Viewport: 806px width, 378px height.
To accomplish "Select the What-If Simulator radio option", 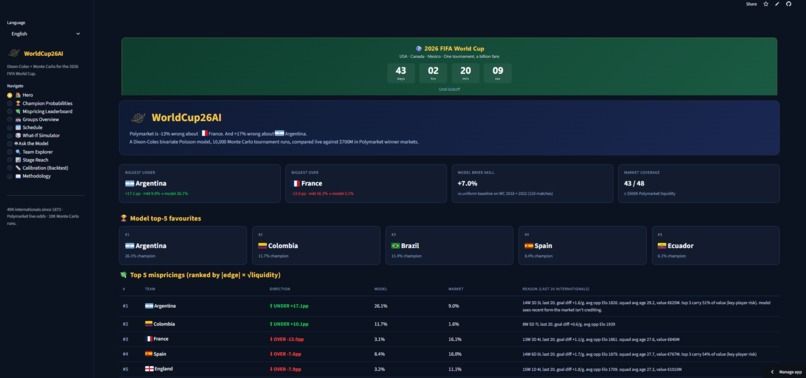I will [10, 135].
